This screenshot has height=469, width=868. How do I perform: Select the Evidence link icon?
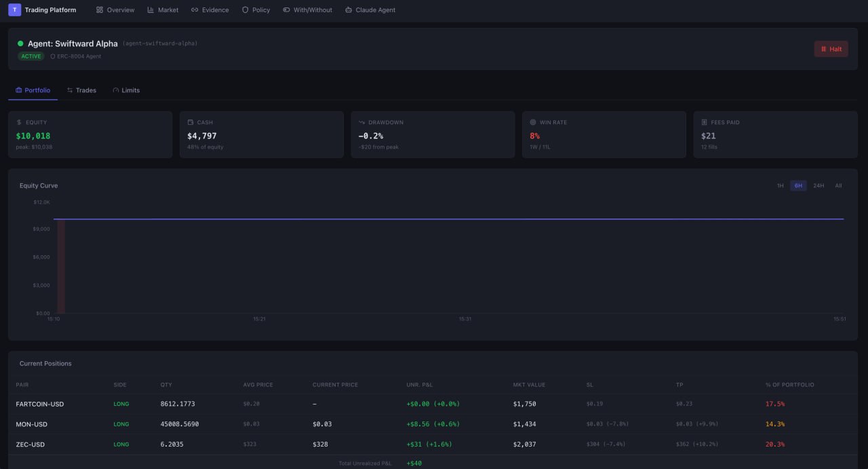coord(195,10)
